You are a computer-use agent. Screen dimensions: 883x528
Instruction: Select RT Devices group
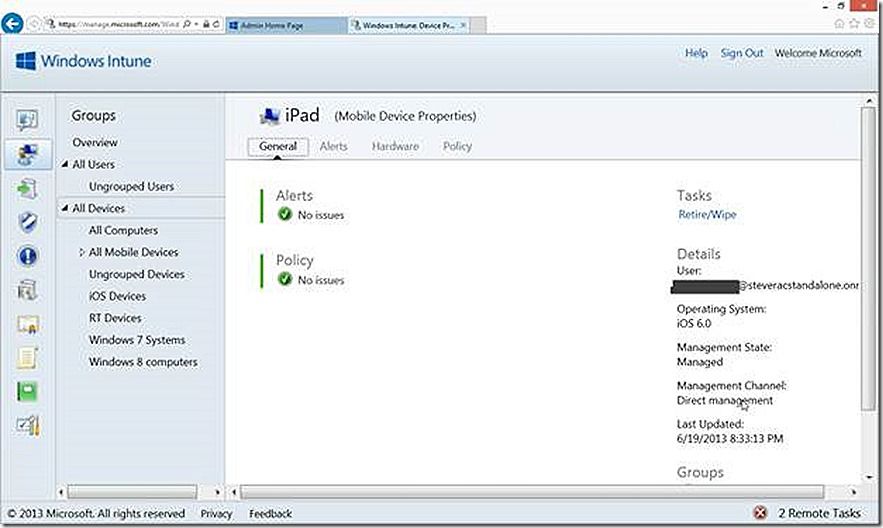click(x=115, y=318)
